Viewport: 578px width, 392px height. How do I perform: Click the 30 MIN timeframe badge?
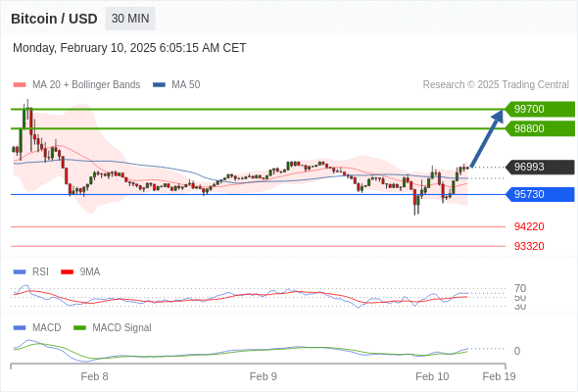click(130, 19)
